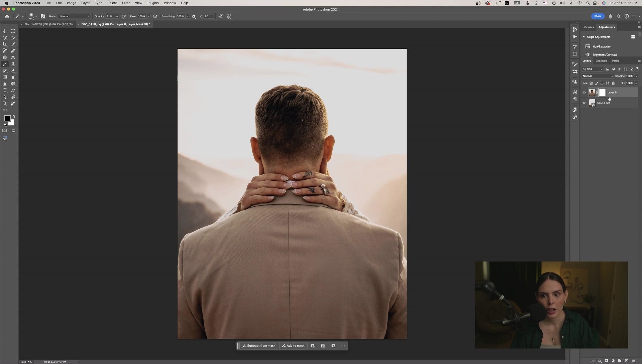Screen dimensions: 642x364
Task: Click the Home icon in options bar
Action: [7, 16]
